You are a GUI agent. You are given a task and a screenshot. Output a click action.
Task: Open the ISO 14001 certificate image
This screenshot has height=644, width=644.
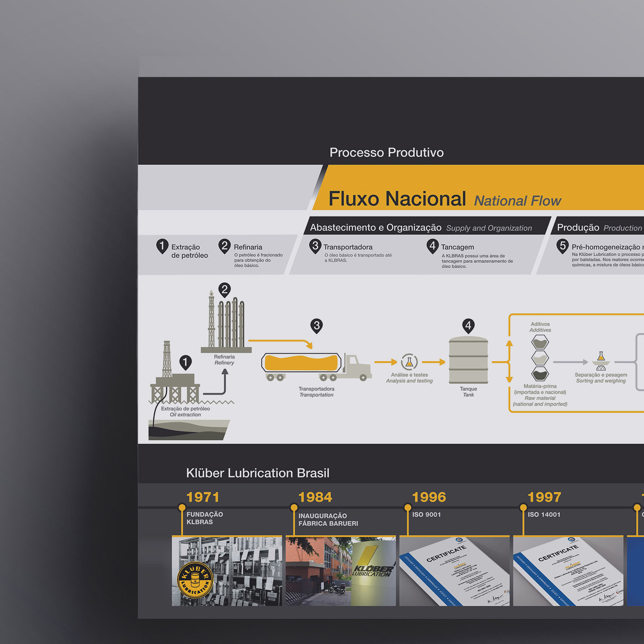click(568, 571)
